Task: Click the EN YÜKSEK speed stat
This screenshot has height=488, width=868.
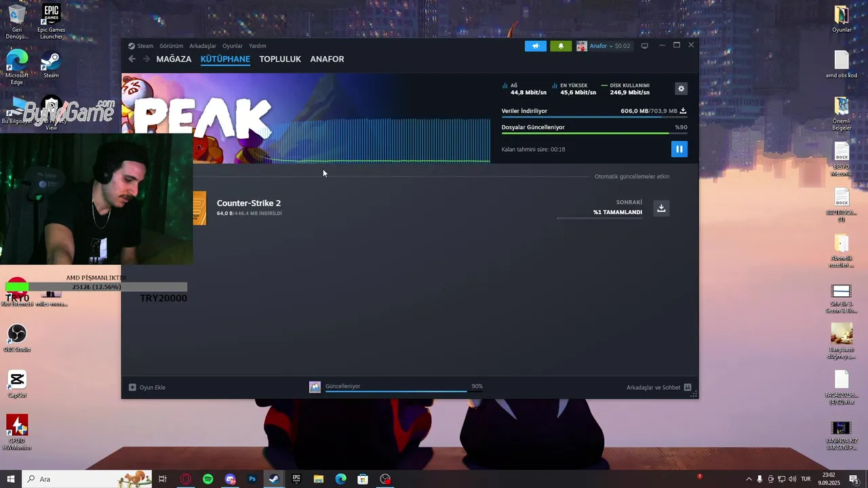Action: (574, 89)
